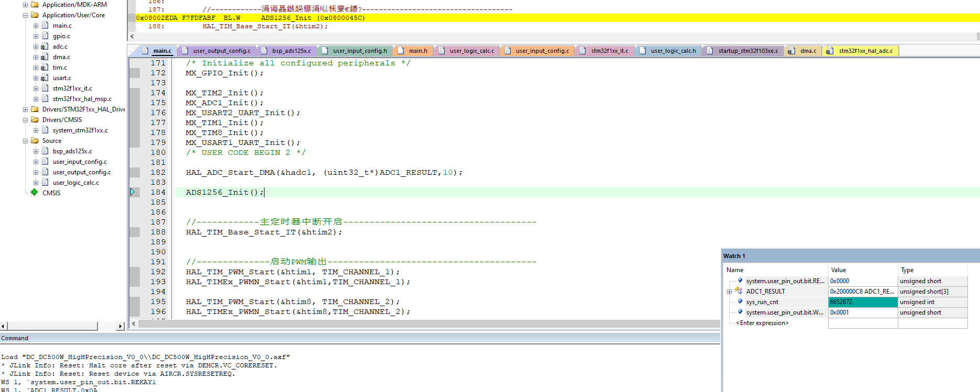The width and height of the screenshot is (980, 392).
Task: Click project panel scrollbar right arrow
Action: tap(120, 326)
